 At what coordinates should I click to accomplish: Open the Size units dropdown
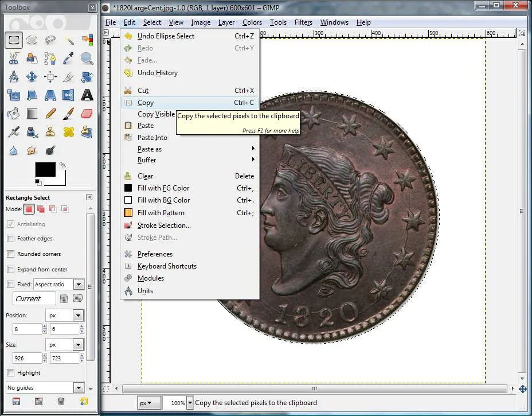[79, 345]
